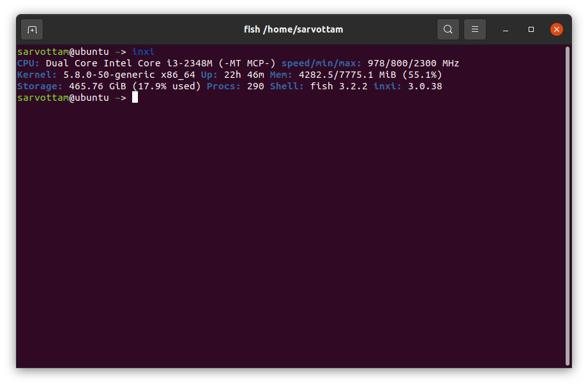
Task: Click the inxi version number 3.0.38
Action: click(x=425, y=86)
